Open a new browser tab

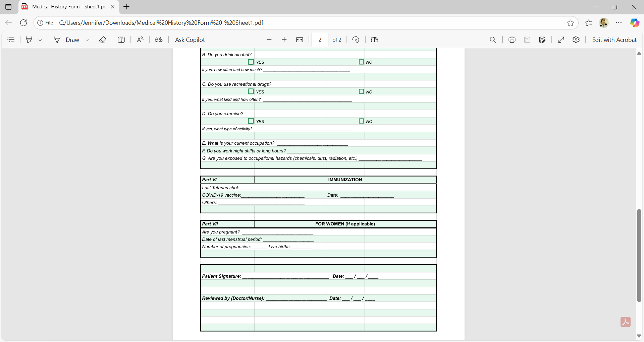pyautogui.click(x=126, y=7)
